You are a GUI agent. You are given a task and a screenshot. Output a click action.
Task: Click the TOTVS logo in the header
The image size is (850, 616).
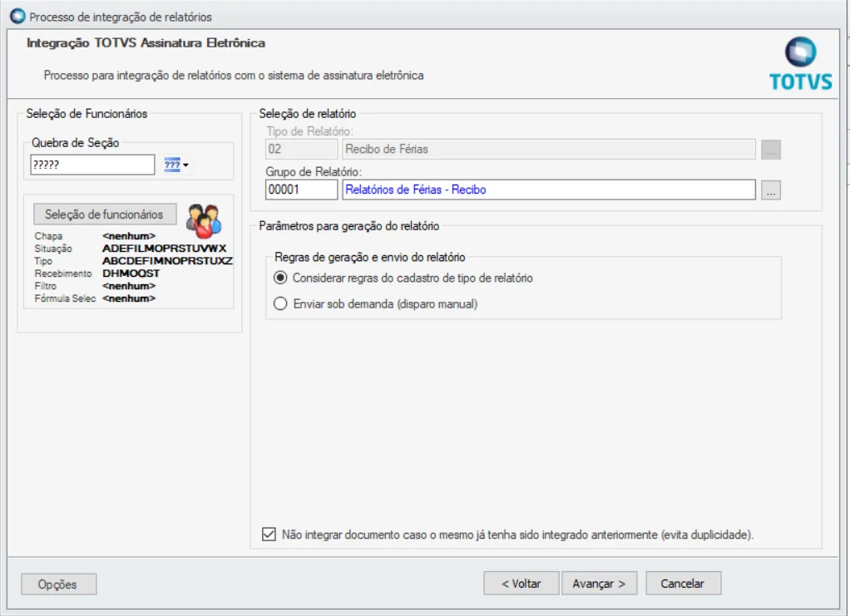800,64
